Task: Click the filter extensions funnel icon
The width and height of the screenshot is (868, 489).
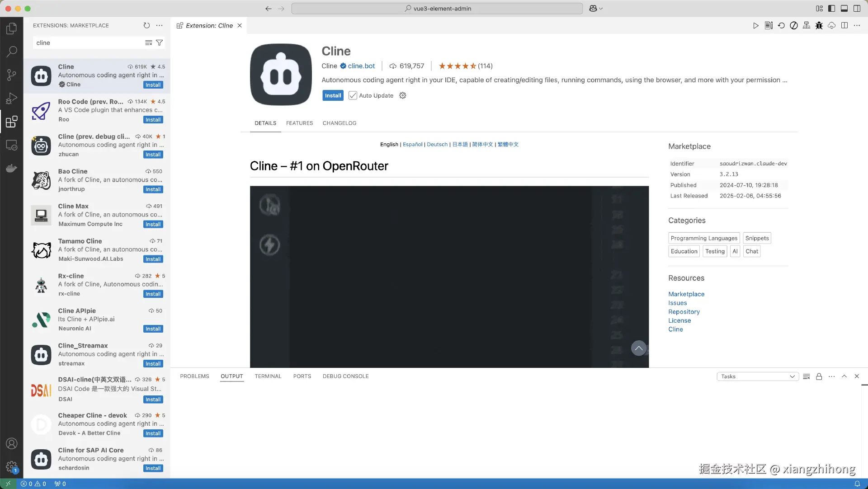Action: (x=160, y=43)
